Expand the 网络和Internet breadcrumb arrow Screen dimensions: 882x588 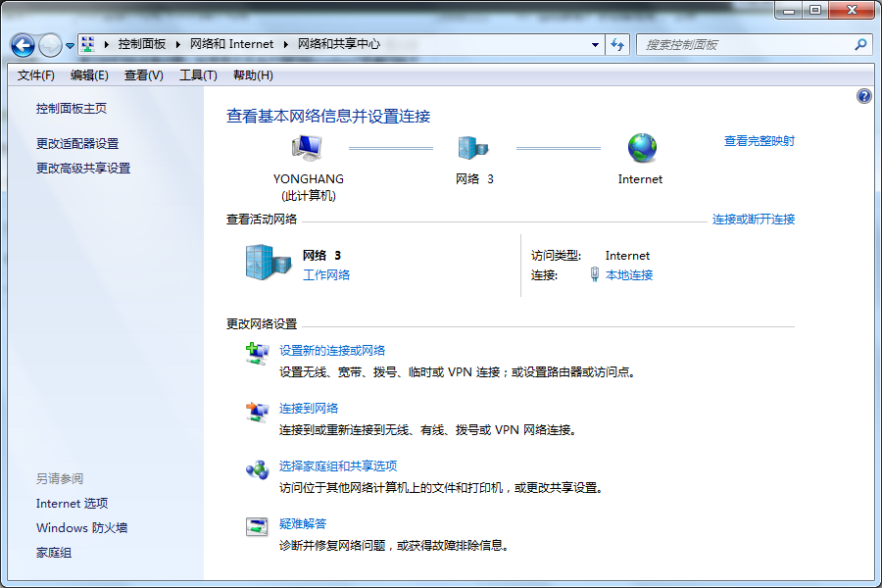tap(285, 44)
